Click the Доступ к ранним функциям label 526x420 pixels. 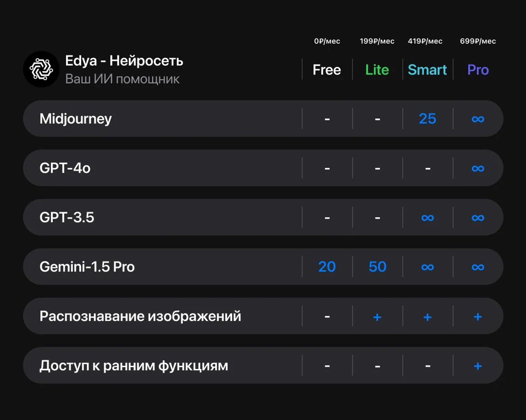click(x=134, y=365)
